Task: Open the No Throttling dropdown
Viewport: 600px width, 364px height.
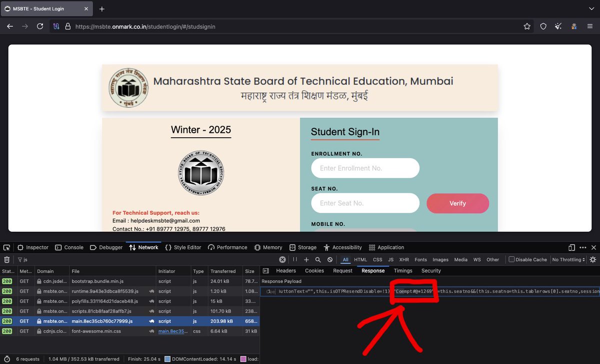Action: click(x=569, y=260)
